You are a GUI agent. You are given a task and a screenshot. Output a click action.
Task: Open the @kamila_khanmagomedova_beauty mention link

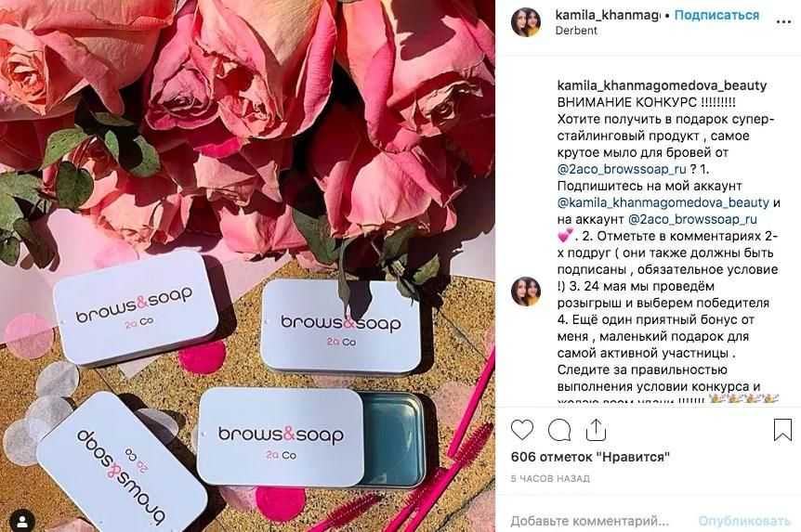pos(663,202)
